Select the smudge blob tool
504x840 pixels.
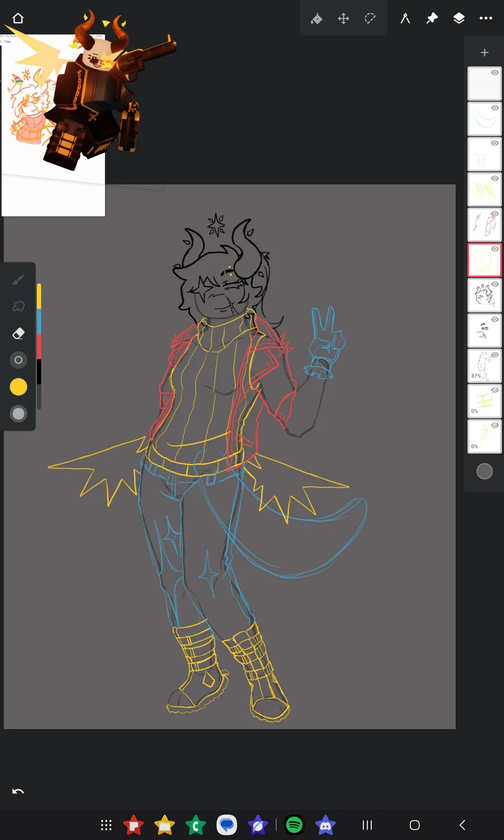click(18, 306)
